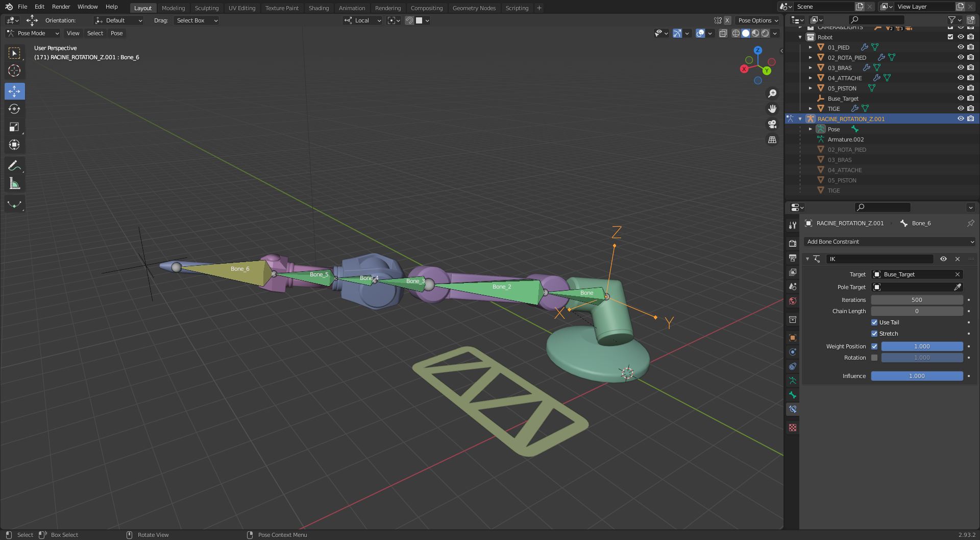The image size is (980, 540).
Task: Click the Pan view hand icon
Action: pos(772,109)
